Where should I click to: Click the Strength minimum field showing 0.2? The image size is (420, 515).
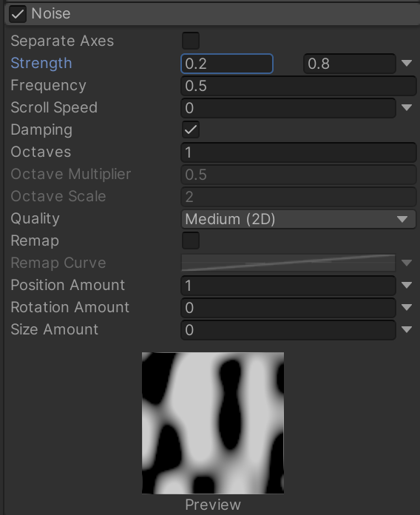(227, 64)
